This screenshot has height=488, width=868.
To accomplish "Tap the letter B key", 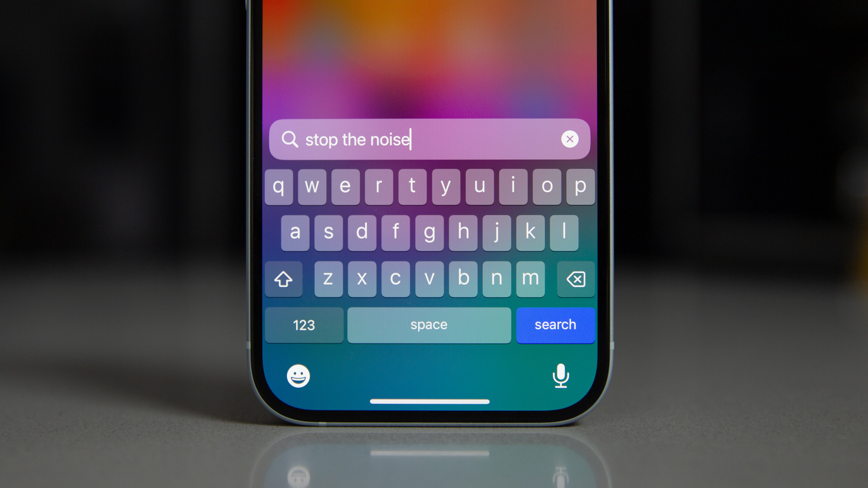I will (462, 278).
